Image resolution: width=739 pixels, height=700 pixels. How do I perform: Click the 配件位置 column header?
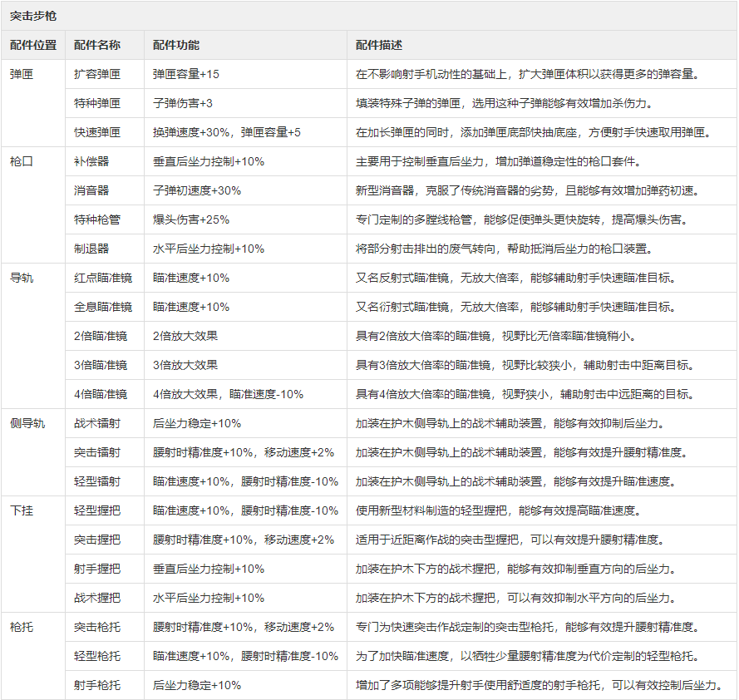33,45
